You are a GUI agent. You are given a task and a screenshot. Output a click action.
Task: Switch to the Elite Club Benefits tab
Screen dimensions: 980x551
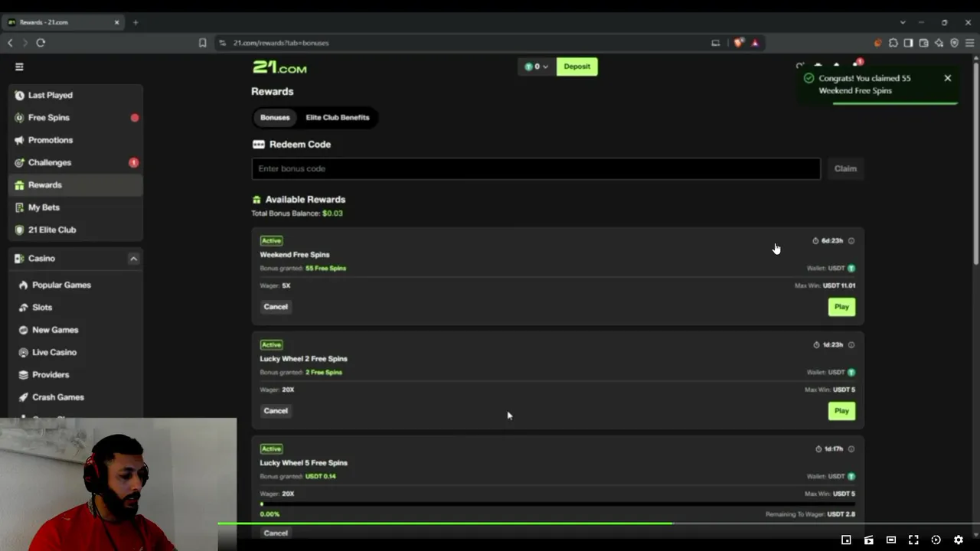point(338,118)
